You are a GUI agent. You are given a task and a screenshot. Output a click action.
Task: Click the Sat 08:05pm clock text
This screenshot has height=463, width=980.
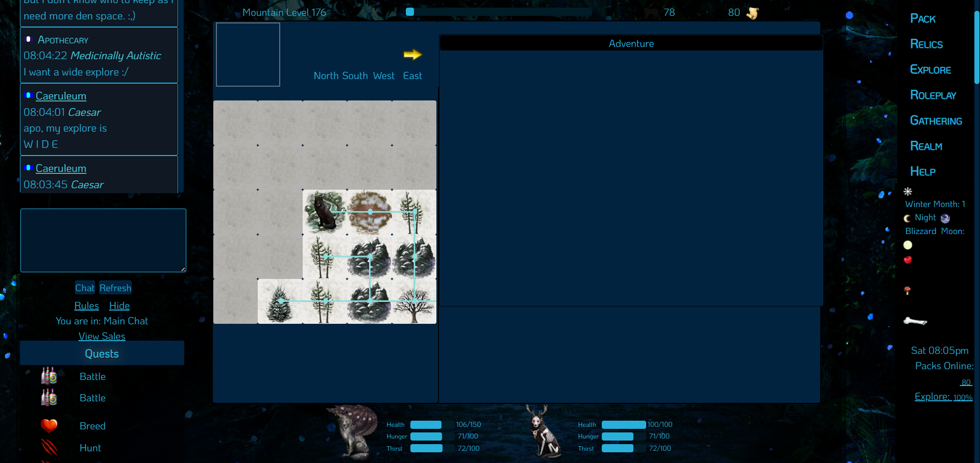[x=940, y=351]
